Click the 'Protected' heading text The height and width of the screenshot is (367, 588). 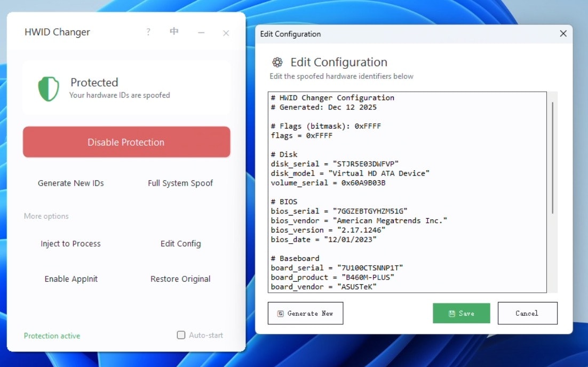(94, 82)
